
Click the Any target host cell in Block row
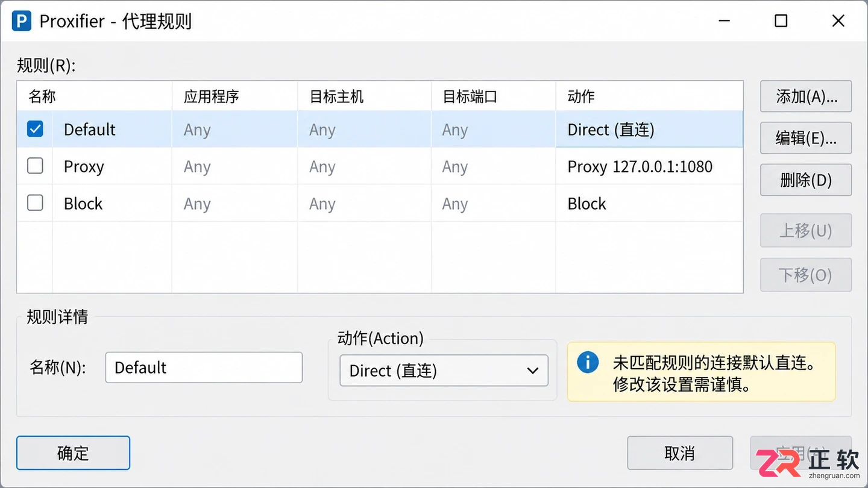(365, 204)
